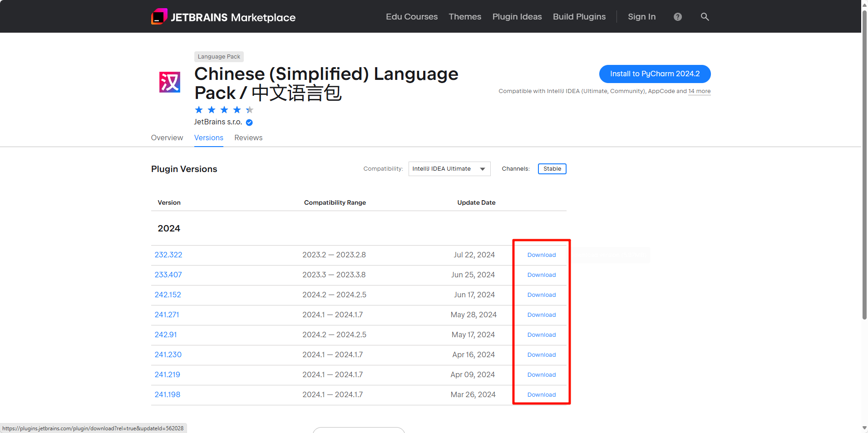Open version 241.271 link
868x433 pixels.
pyautogui.click(x=167, y=315)
